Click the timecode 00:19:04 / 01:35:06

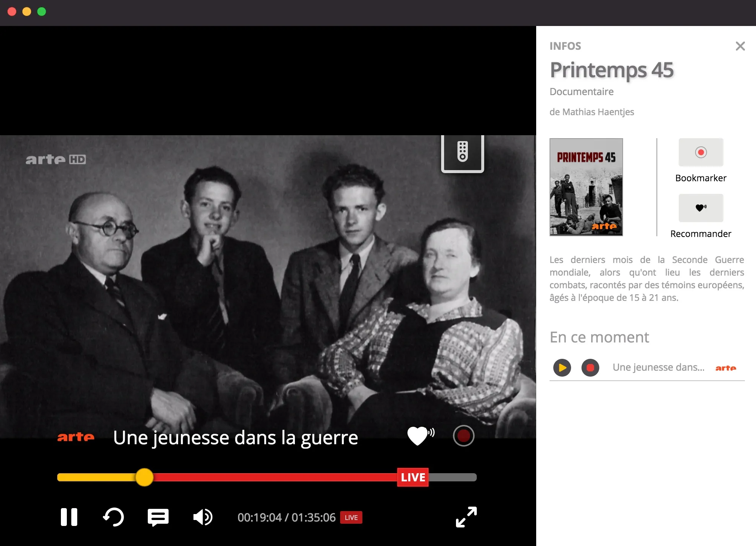coord(286,517)
